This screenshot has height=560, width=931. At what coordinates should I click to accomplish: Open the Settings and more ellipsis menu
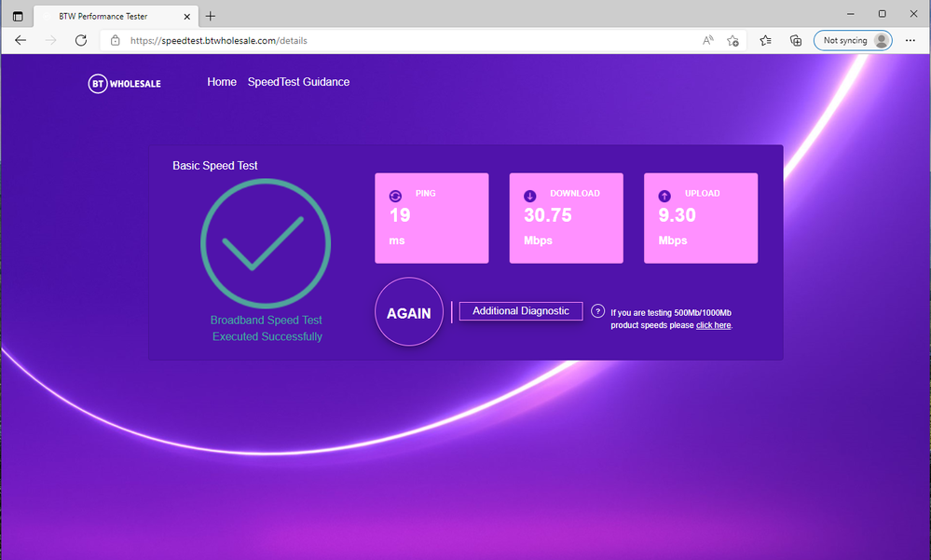(910, 40)
